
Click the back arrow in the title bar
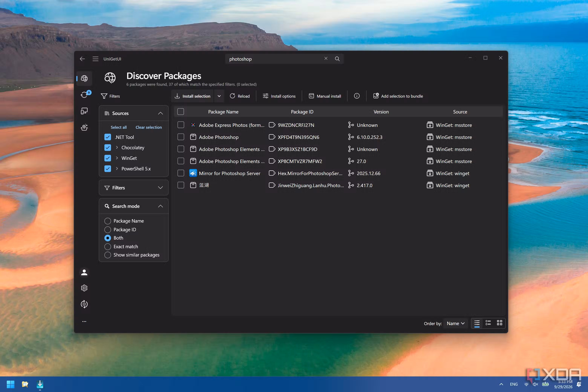coord(82,59)
